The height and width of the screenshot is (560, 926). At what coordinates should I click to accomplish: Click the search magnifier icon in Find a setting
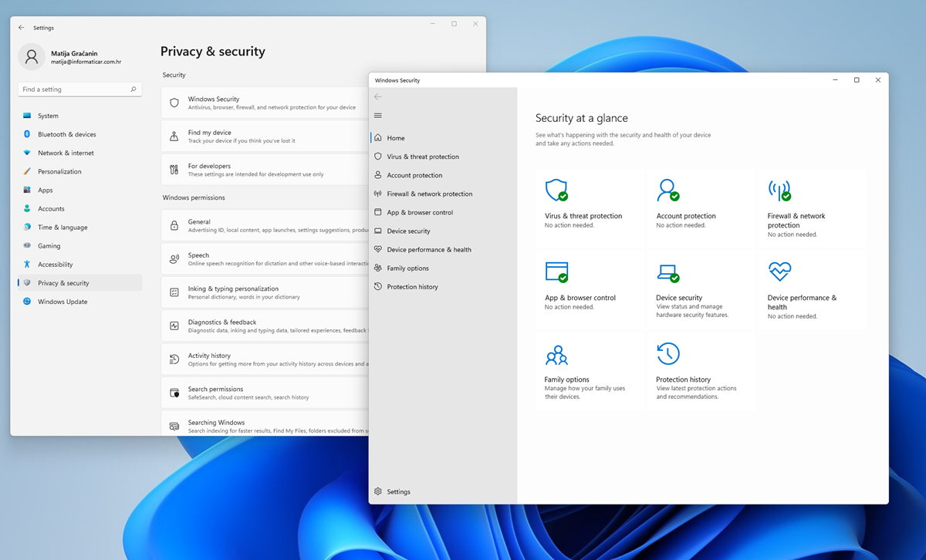pos(133,89)
